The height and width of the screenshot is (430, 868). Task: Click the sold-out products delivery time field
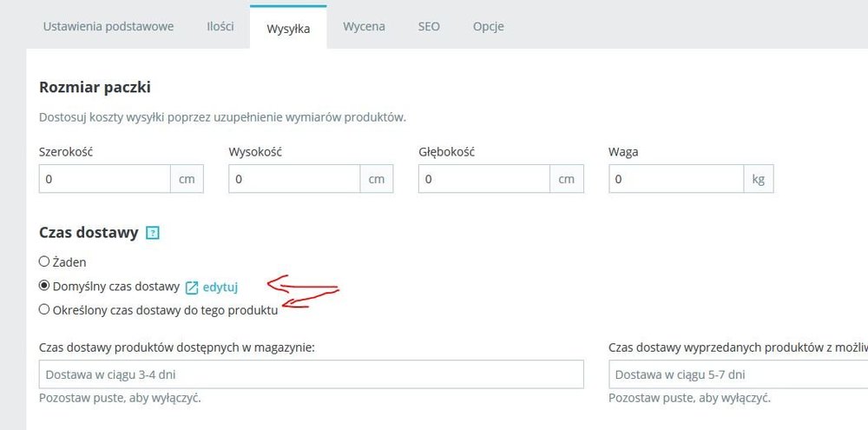(738, 374)
